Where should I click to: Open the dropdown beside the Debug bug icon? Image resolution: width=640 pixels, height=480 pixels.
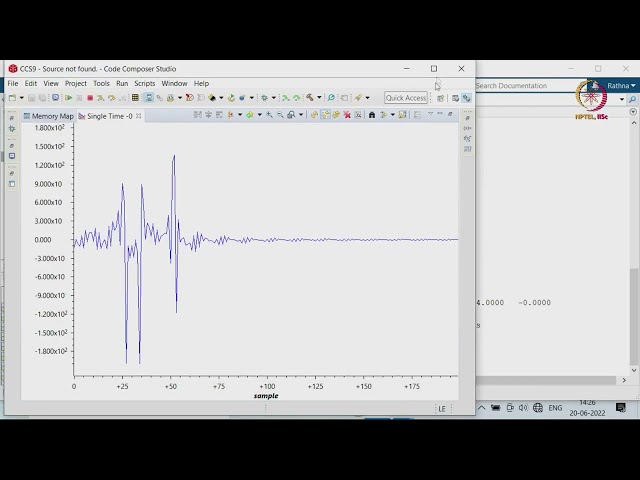click(x=274, y=98)
